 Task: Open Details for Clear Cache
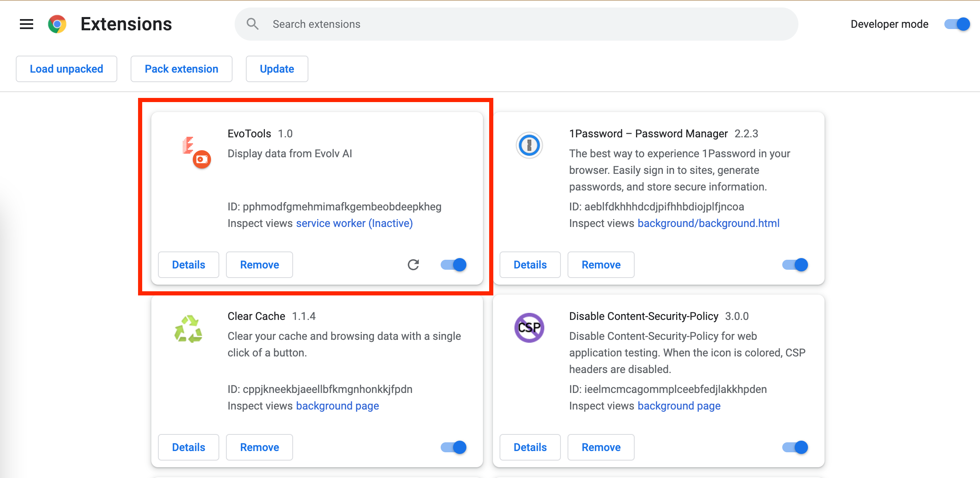pos(188,447)
